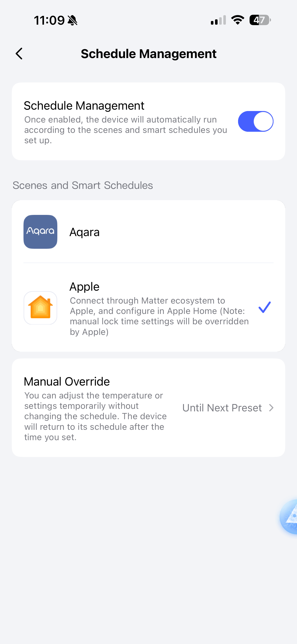Image resolution: width=297 pixels, height=644 pixels.
Task: Open the Until Next Preset option
Action: [222, 408]
